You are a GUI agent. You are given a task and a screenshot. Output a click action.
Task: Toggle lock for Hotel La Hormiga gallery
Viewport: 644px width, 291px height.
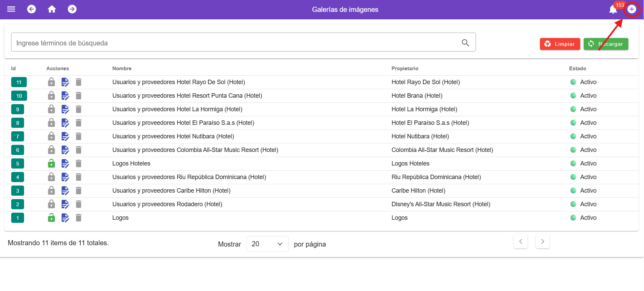click(x=52, y=109)
